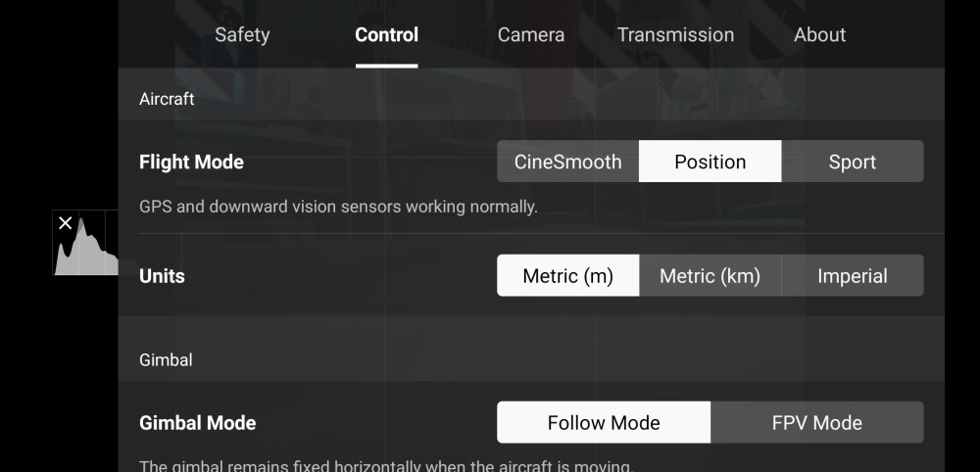Change units to Imperial
Image resolution: width=980 pixels, height=472 pixels.
853,276
